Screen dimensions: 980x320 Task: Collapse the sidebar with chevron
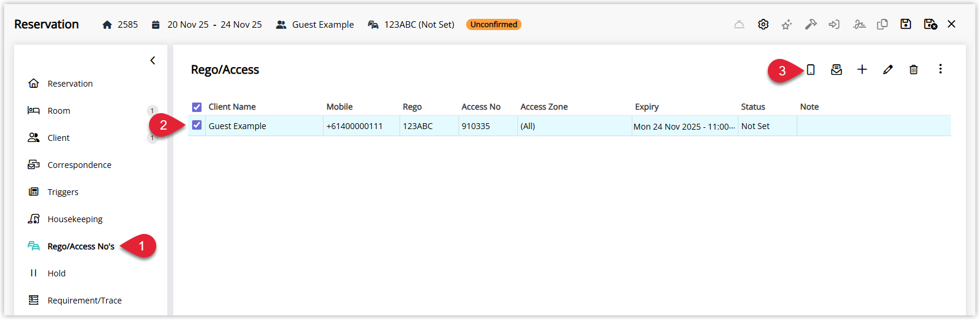click(153, 60)
